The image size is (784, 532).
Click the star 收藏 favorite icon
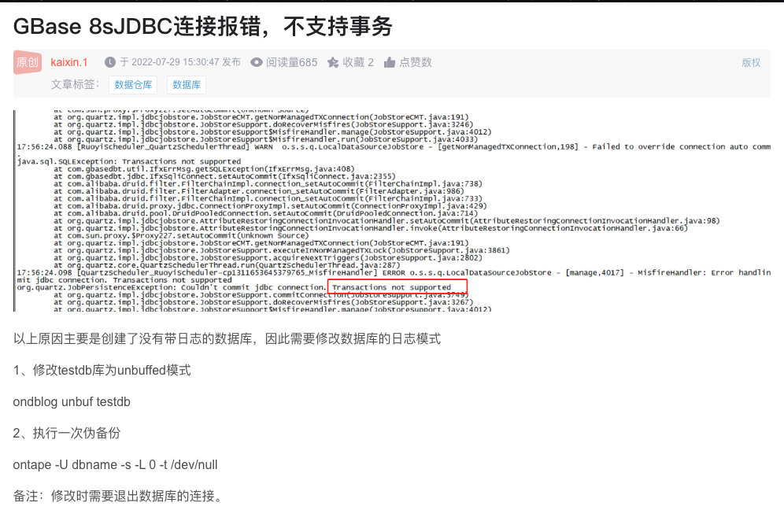[x=333, y=62]
